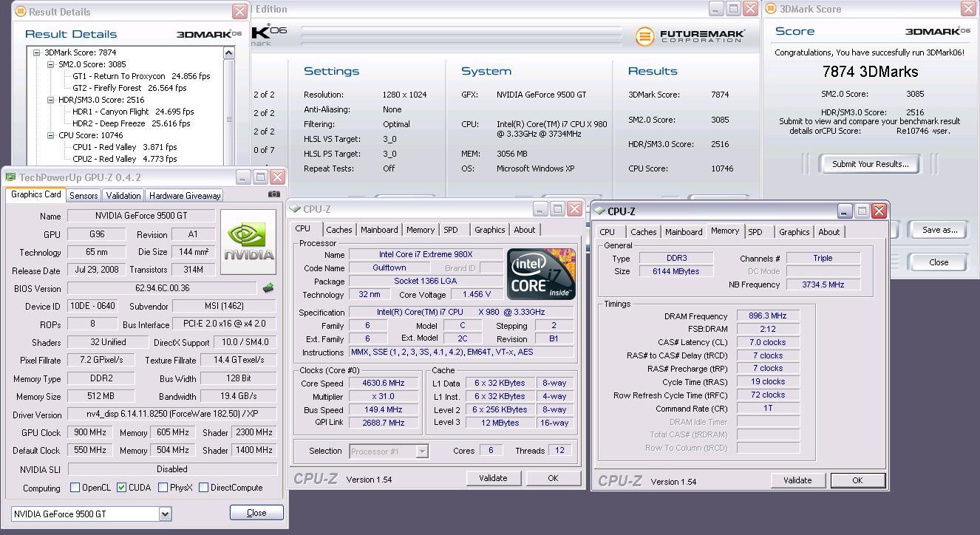Open SPD tab in Memory CPU-Z window
Screen dimensions: 980x535
pyautogui.click(x=755, y=232)
